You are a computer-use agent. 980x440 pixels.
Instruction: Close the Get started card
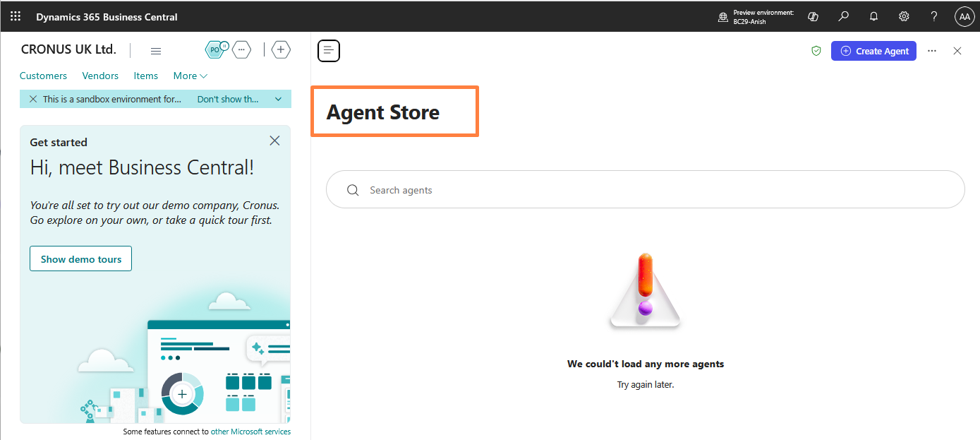(x=274, y=141)
